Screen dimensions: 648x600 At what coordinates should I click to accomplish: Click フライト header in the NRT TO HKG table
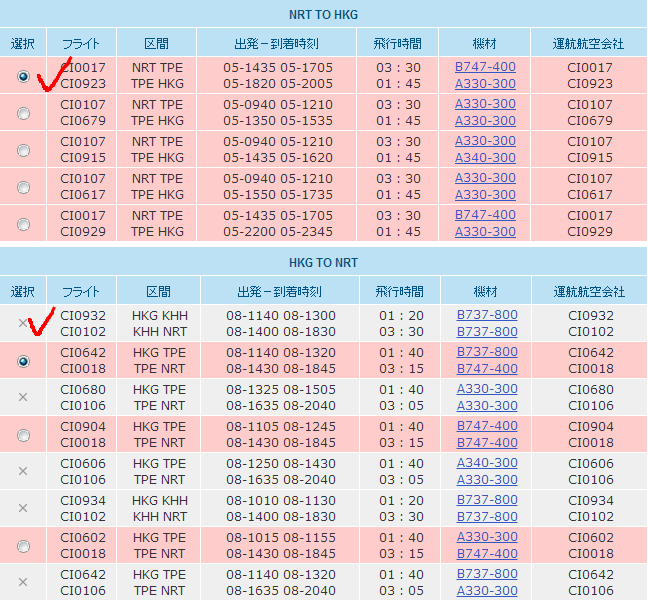tap(81, 43)
